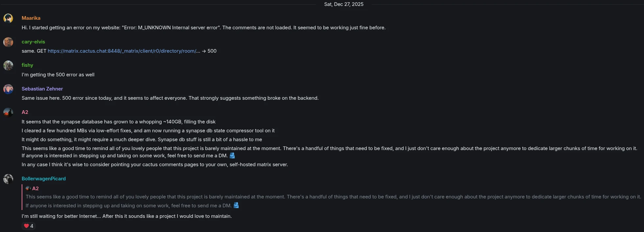Click the date header Sat, Dec 27, 2025
Viewport: 644px width, 232px height.
point(344,4)
